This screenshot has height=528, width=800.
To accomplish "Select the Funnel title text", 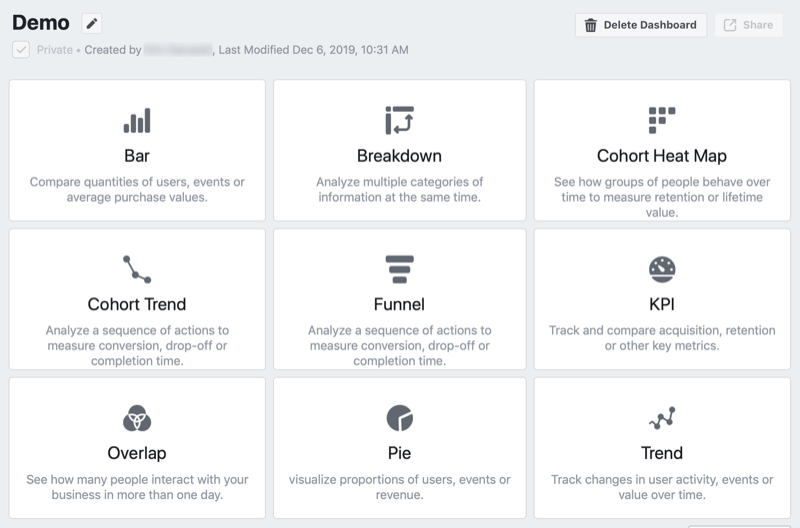I will coord(399,305).
